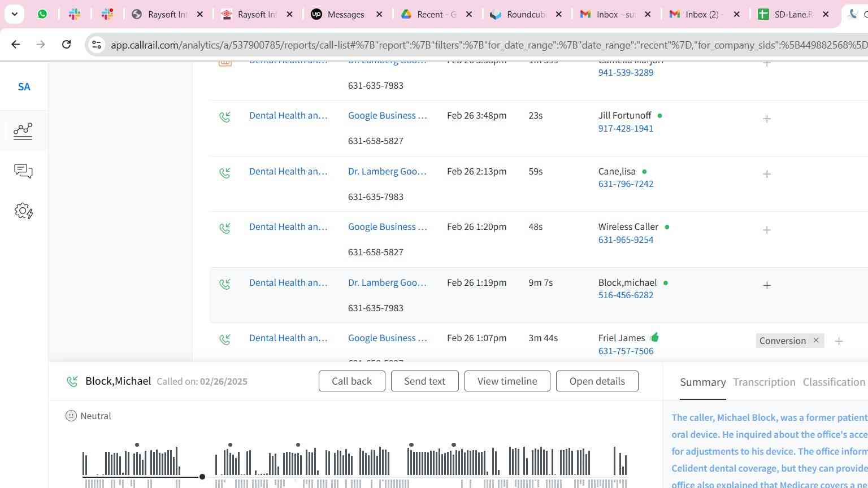
Task: Click the inbound call icon for Block,michael row
Action: click(225, 284)
